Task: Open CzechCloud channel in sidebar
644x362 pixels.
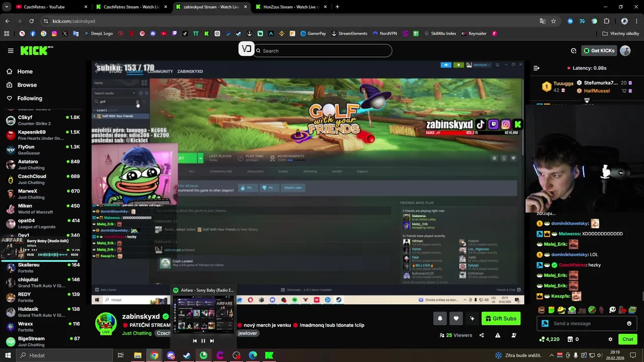Action: tap(43, 179)
